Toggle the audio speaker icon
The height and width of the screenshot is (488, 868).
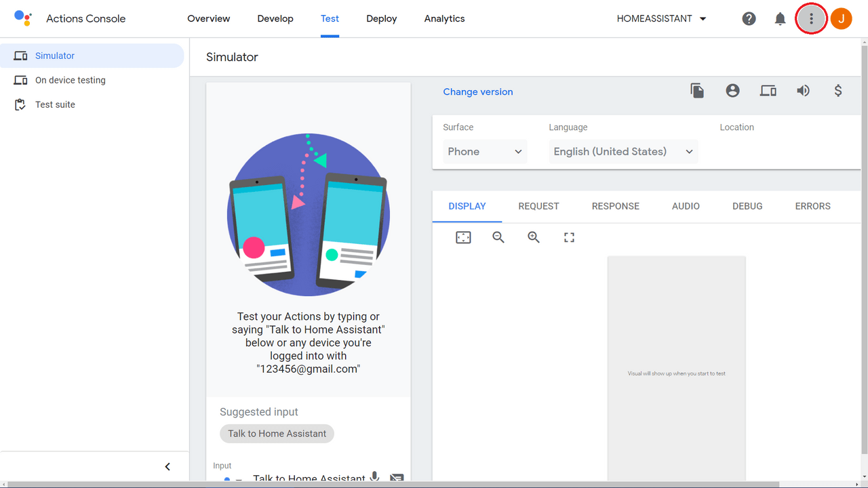coord(803,91)
